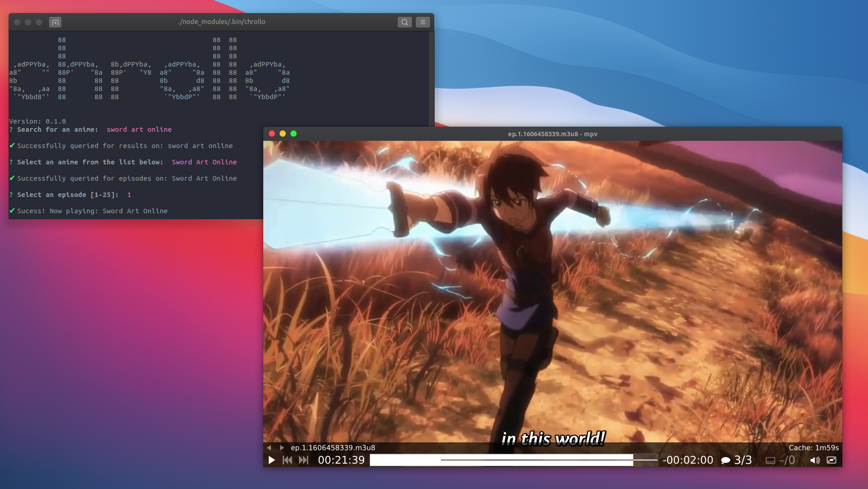The height and width of the screenshot is (489, 868).
Task: Click the episode number '1' answer
Action: 129,195
